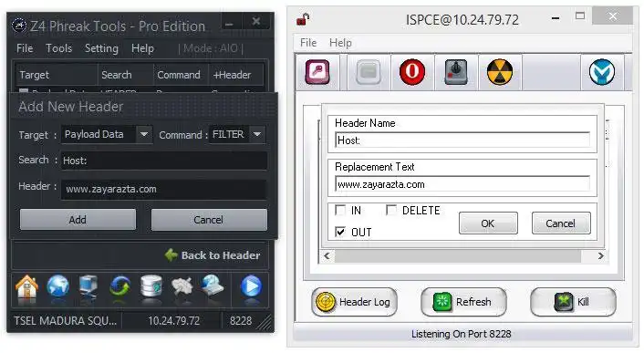Click the home icon in Z4 Phreak Tools

click(x=26, y=286)
